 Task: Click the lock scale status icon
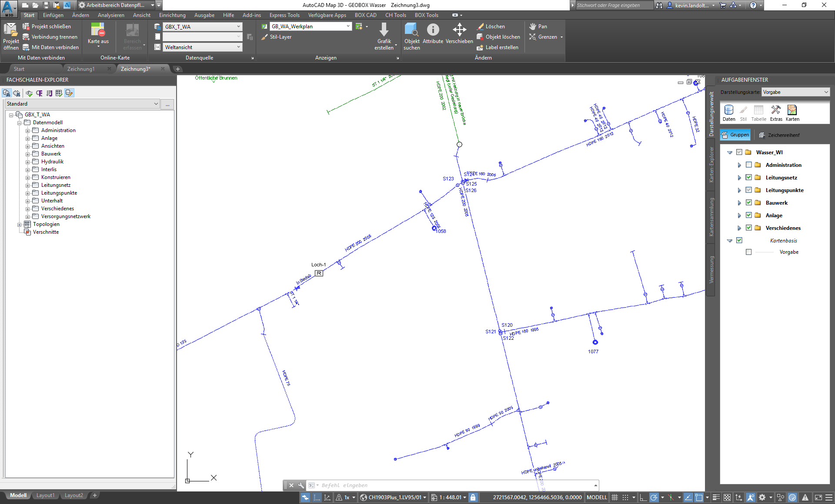click(x=473, y=497)
